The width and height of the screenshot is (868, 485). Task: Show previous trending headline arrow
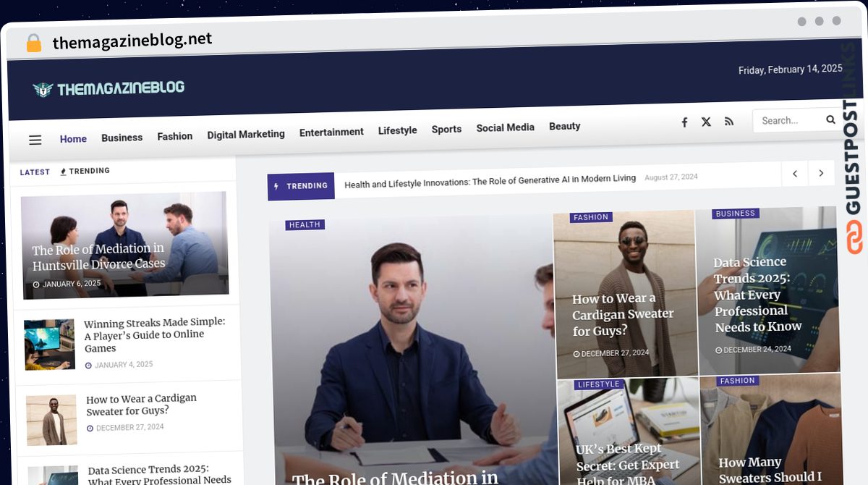(x=795, y=174)
